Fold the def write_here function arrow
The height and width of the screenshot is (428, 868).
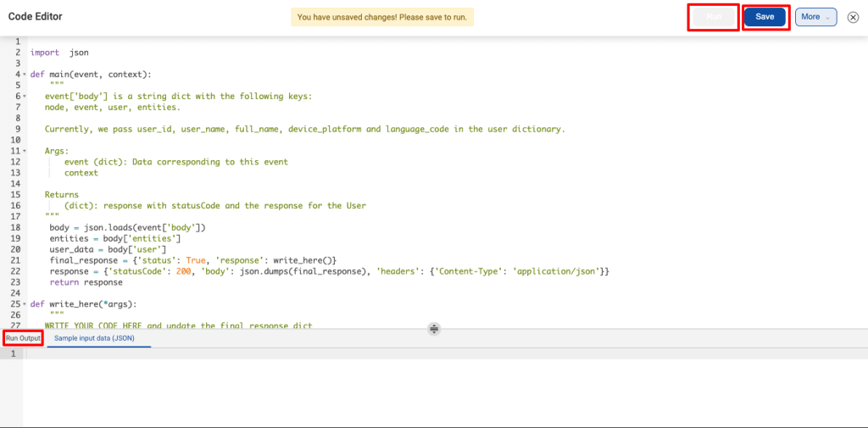click(x=25, y=304)
